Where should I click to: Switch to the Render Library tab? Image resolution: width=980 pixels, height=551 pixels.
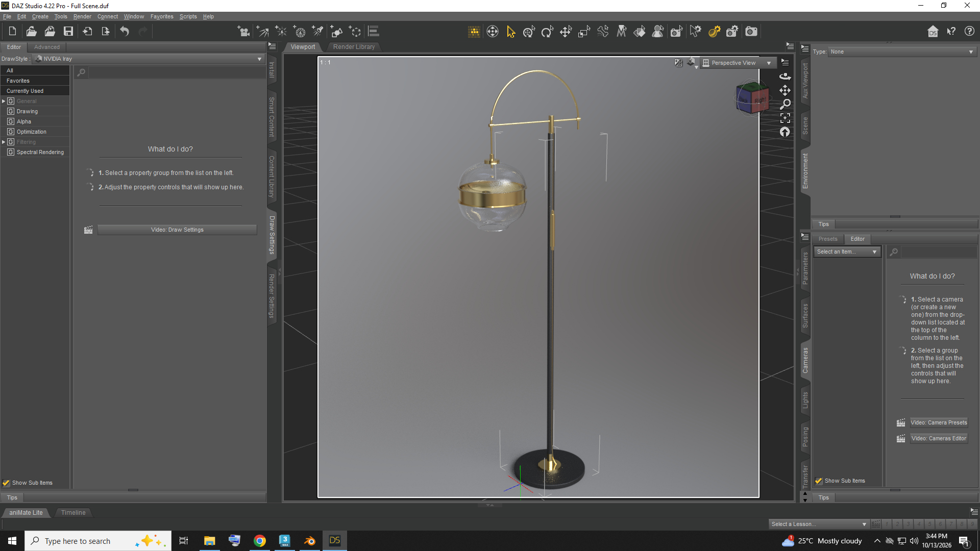click(354, 46)
